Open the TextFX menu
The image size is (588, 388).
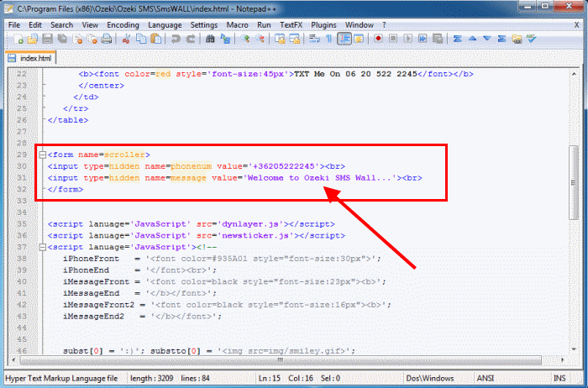click(x=291, y=25)
